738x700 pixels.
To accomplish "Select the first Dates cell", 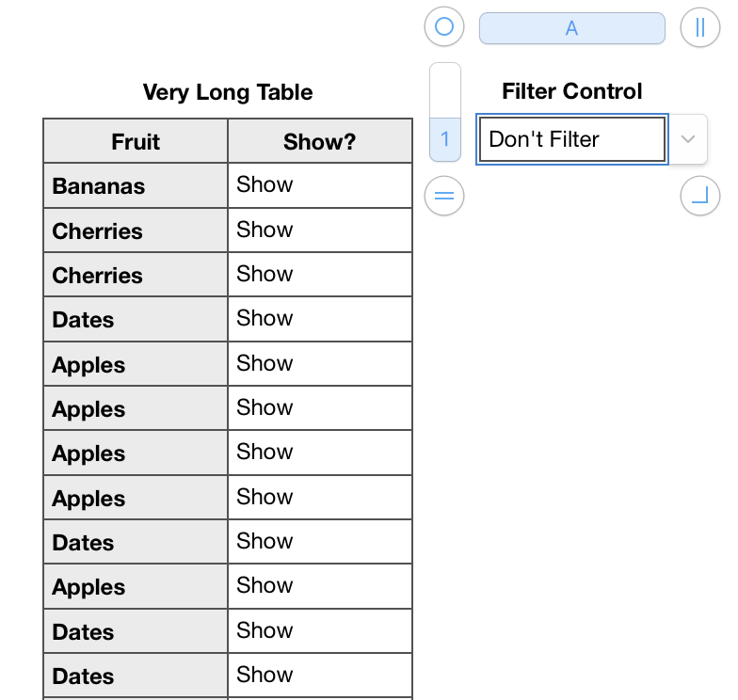I will click(x=136, y=319).
